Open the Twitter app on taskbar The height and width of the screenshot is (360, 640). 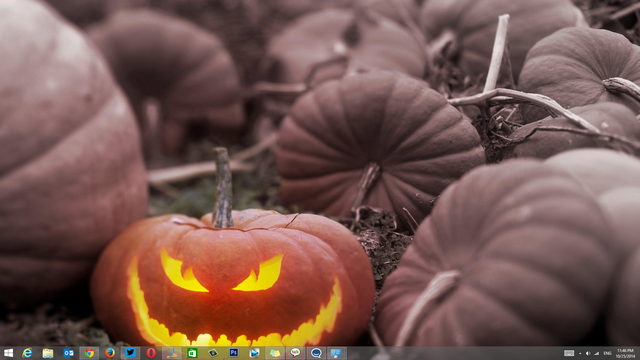point(130,353)
